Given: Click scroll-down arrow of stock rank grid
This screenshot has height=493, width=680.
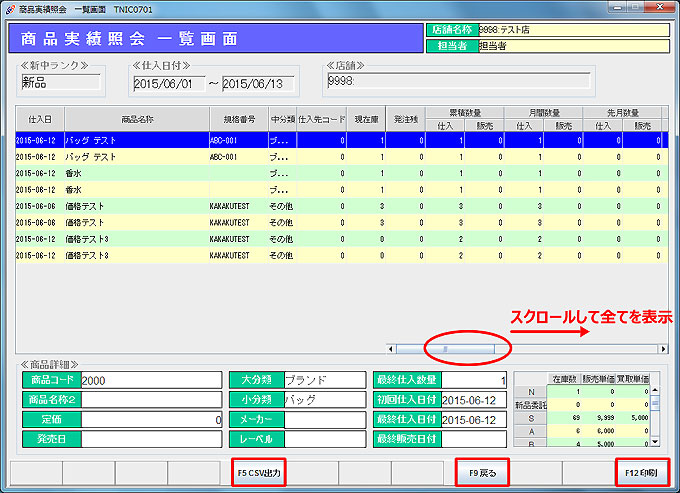Looking at the screenshot, I should [656, 440].
